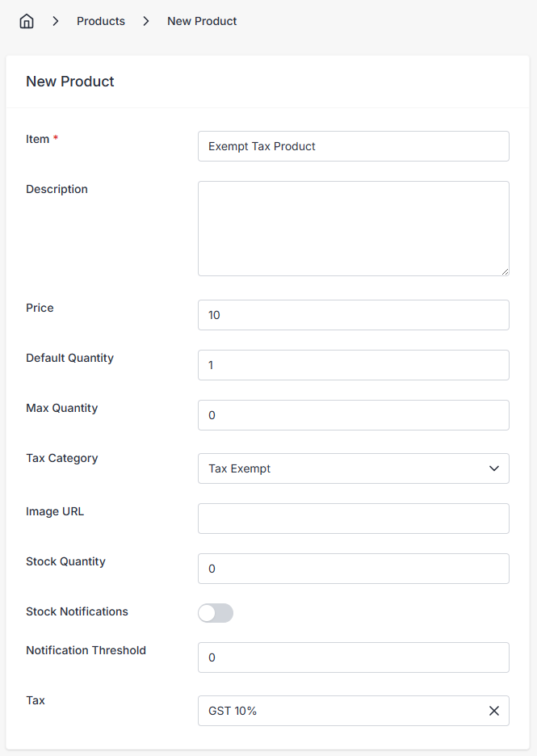Click the Notification Threshold field
The height and width of the screenshot is (756, 537).
click(353, 657)
